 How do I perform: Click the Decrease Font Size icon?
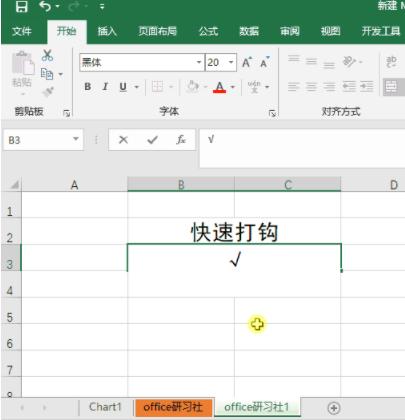click(265, 62)
